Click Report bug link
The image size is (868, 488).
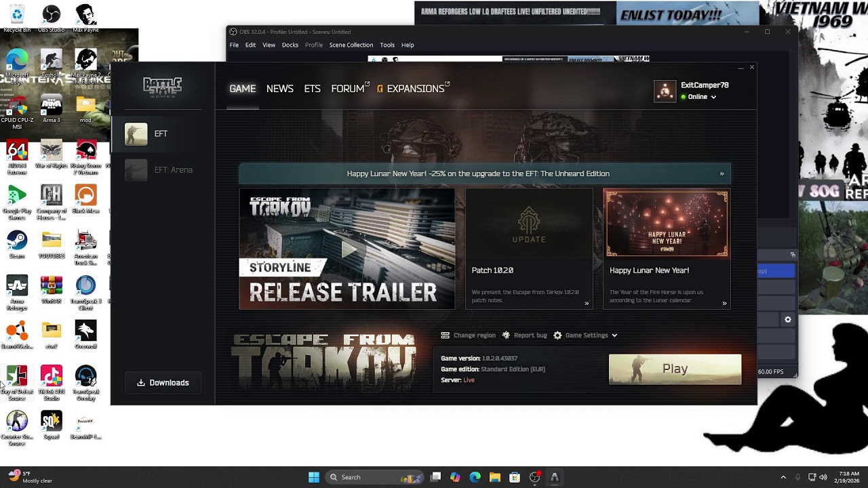click(x=524, y=335)
